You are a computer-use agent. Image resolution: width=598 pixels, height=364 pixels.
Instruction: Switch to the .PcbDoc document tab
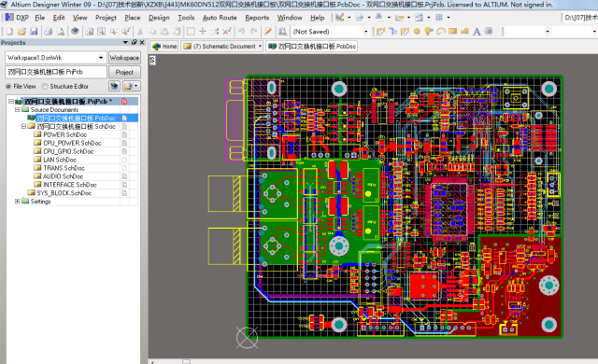point(312,47)
